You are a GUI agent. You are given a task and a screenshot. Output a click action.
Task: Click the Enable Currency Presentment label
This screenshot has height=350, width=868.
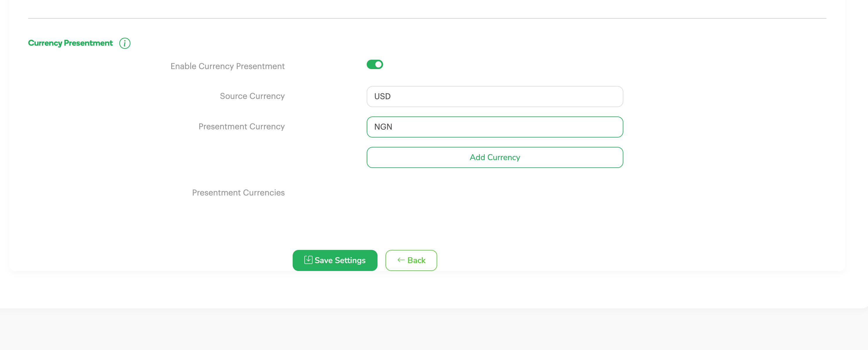click(x=227, y=66)
